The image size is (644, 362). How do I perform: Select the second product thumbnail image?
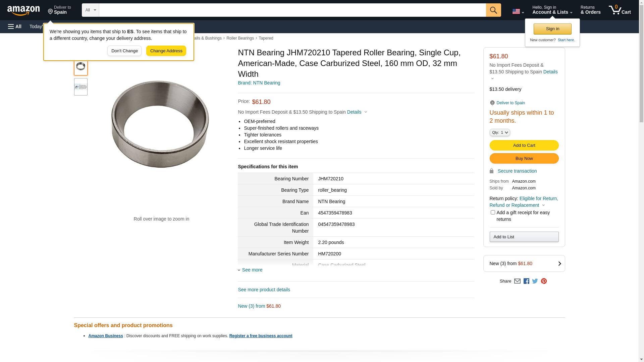[81, 87]
